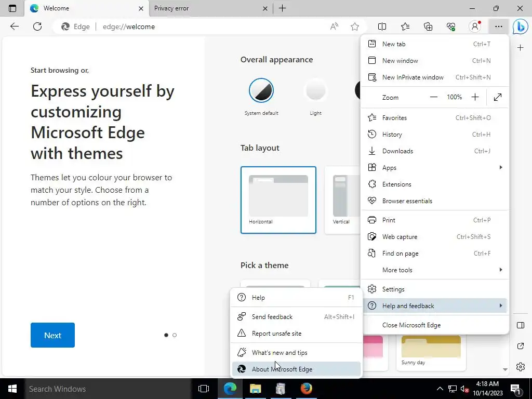Open the profile avatar icon

[475, 26]
